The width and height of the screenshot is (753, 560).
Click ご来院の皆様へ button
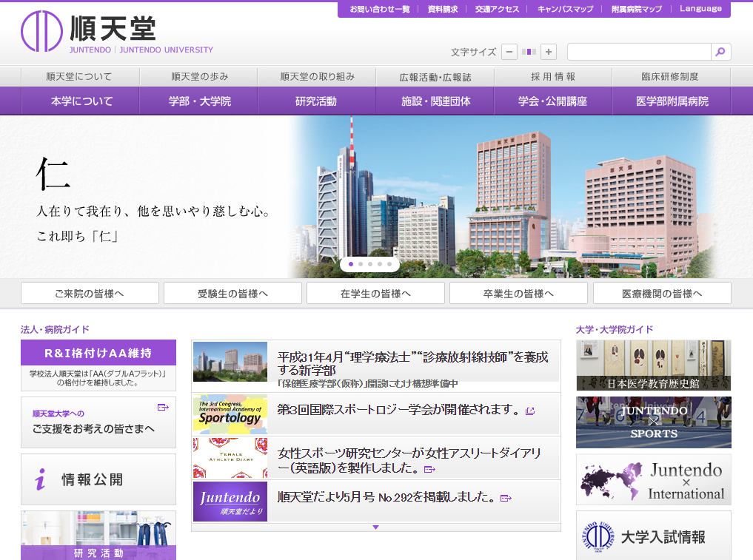(90, 293)
